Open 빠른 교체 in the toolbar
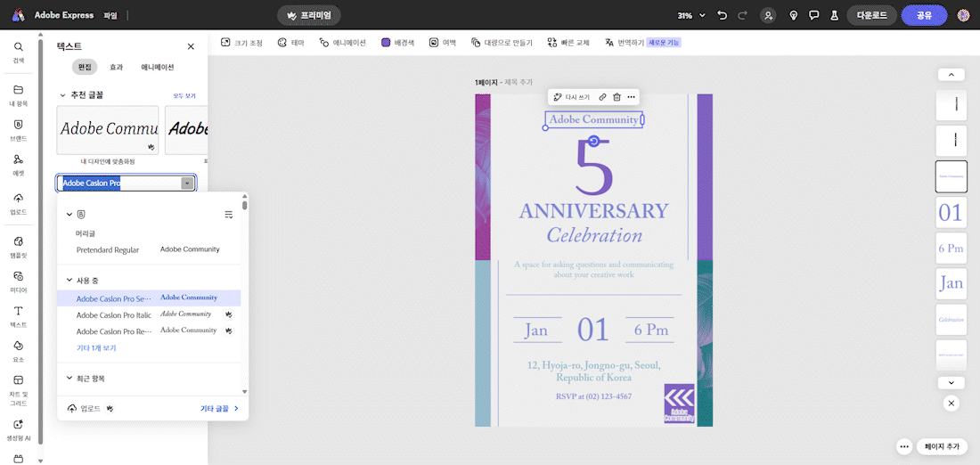 click(x=568, y=43)
